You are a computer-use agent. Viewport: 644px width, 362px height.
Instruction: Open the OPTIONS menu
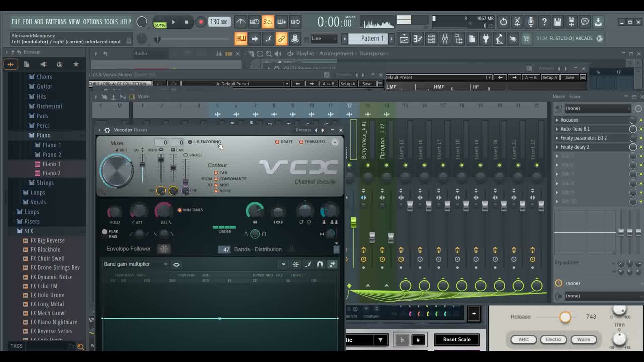92,22
